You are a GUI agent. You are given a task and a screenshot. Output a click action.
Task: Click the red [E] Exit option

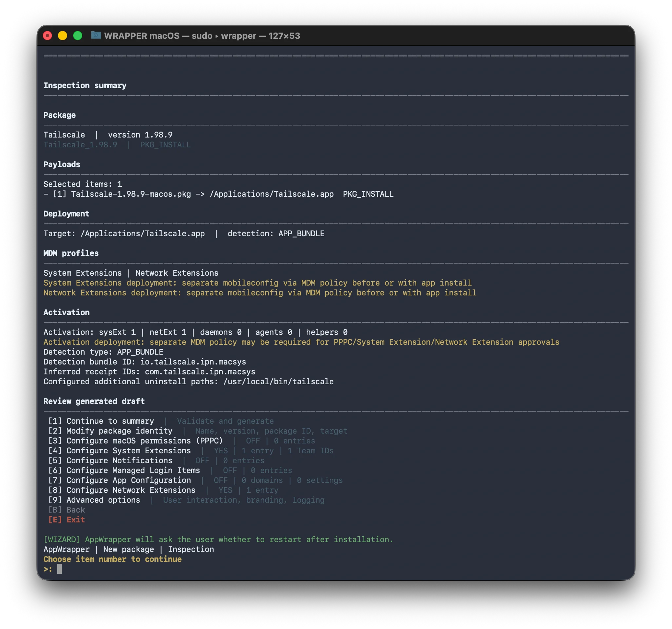pos(66,519)
